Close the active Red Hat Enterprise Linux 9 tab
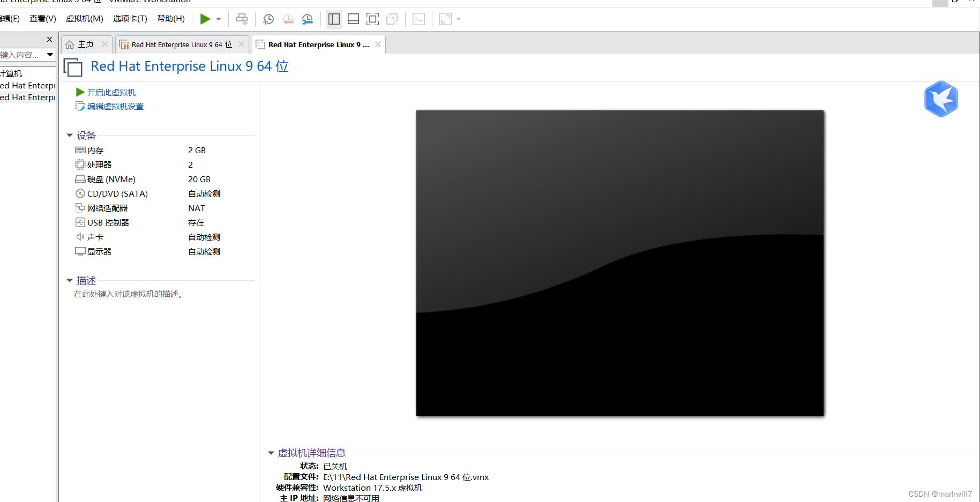The width and height of the screenshot is (980, 502). (378, 44)
